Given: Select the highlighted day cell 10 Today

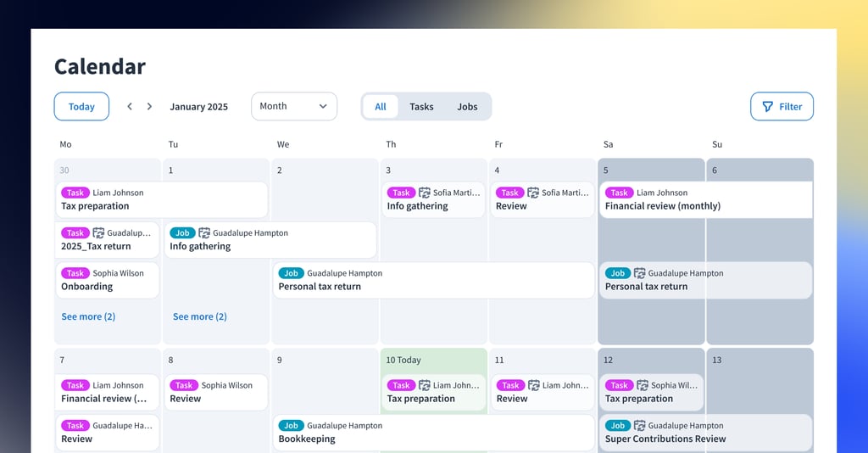Looking at the screenshot, I should [x=433, y=361].
